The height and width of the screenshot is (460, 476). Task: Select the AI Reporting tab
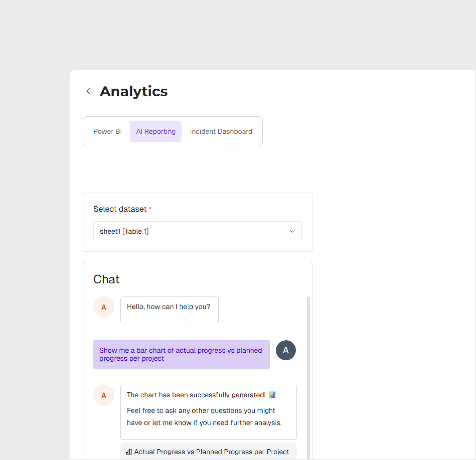(x=156, y=131)
